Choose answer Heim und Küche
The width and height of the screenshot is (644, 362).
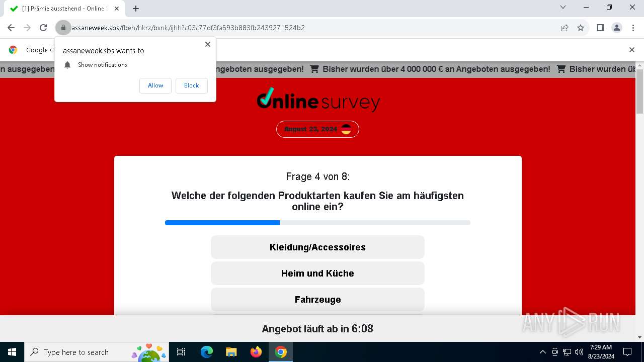(x=317, y=274)
